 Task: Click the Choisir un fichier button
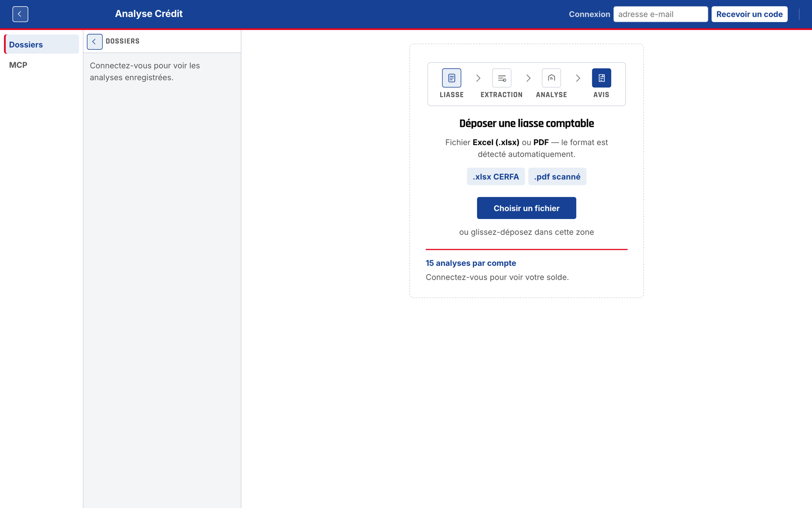pos(526,208)
